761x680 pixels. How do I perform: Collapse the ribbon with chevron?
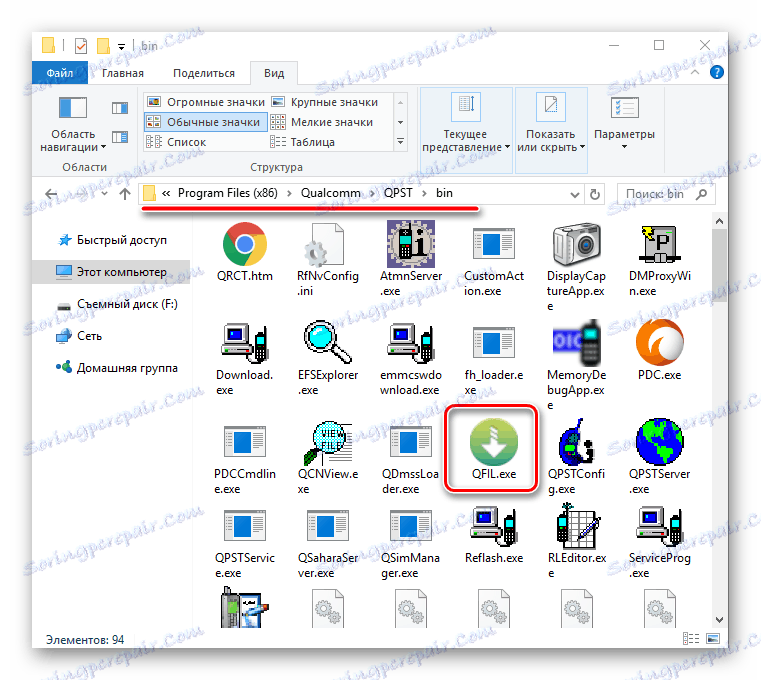pos(695,72)
